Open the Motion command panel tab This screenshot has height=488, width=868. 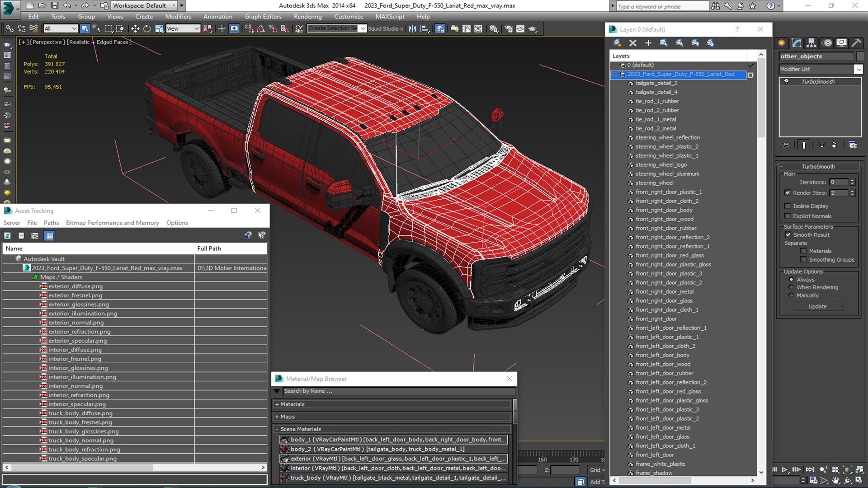827,43
